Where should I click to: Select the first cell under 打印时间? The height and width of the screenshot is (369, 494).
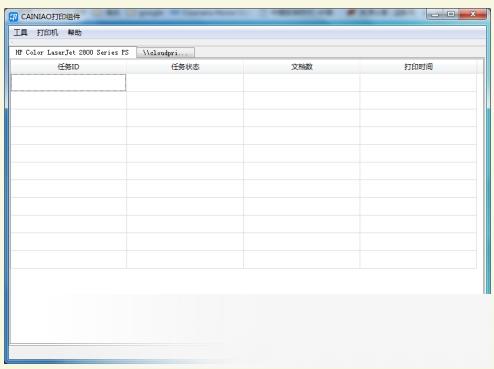click(x=418, y=82)
